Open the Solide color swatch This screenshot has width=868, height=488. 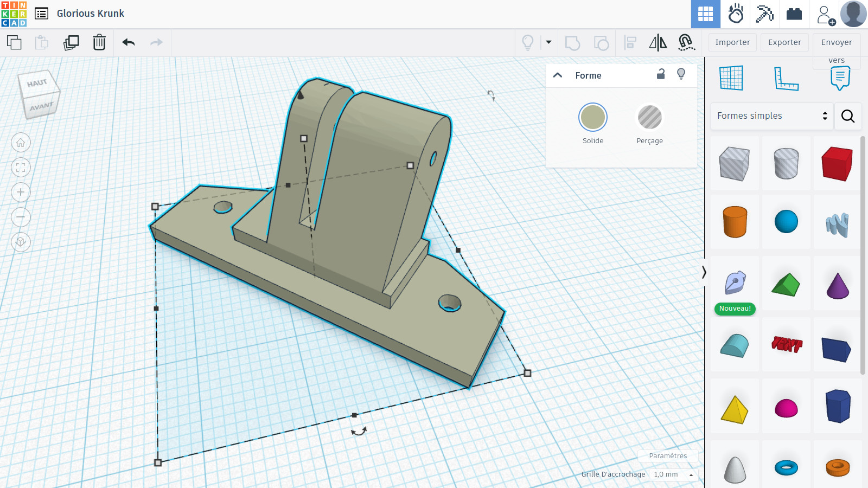pyautogui.click(x=592, y=117)
